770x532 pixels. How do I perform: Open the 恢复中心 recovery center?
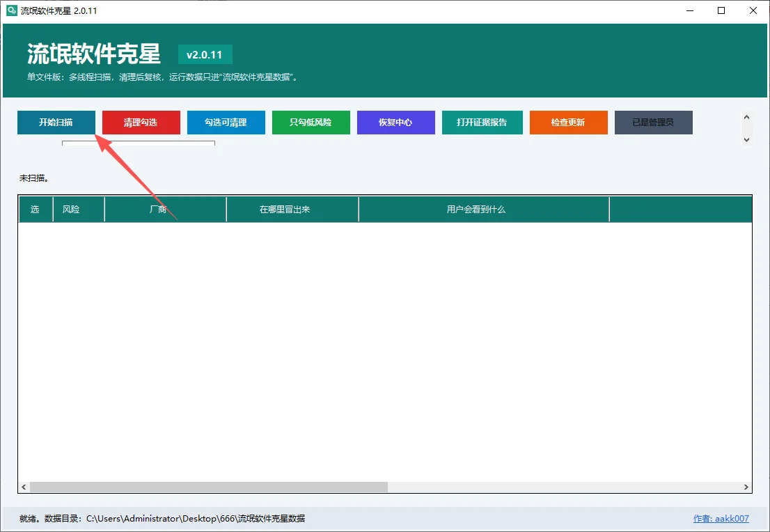396,123
